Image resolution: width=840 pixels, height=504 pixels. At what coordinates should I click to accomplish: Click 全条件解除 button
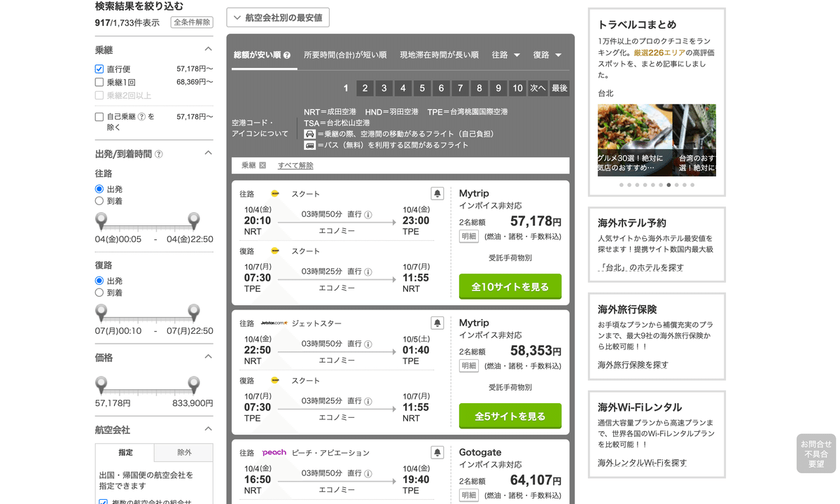pos(192,22)
